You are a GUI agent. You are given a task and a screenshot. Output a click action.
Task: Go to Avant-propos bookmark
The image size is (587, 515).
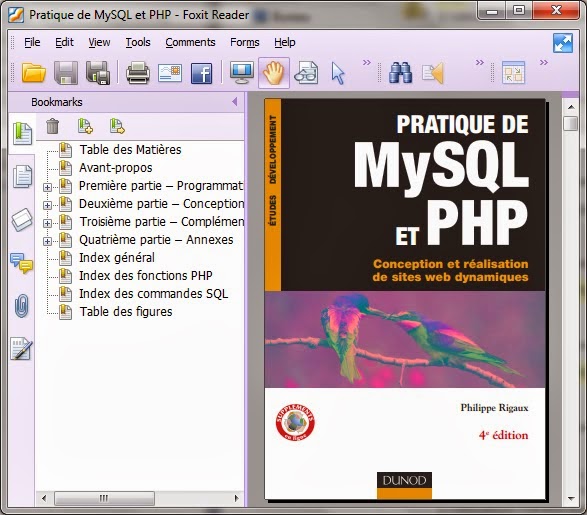(x=116, y=168)
